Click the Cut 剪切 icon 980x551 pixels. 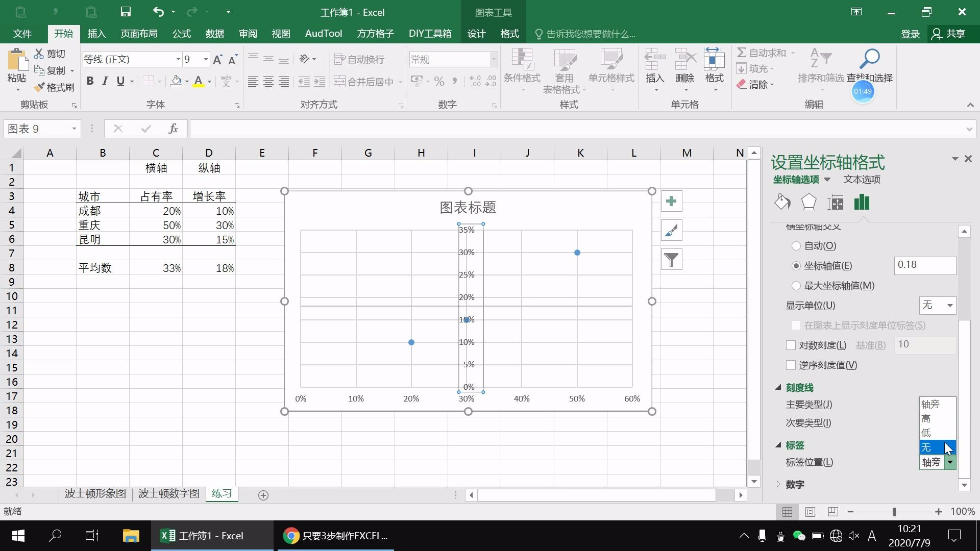(x=39, y=54)
